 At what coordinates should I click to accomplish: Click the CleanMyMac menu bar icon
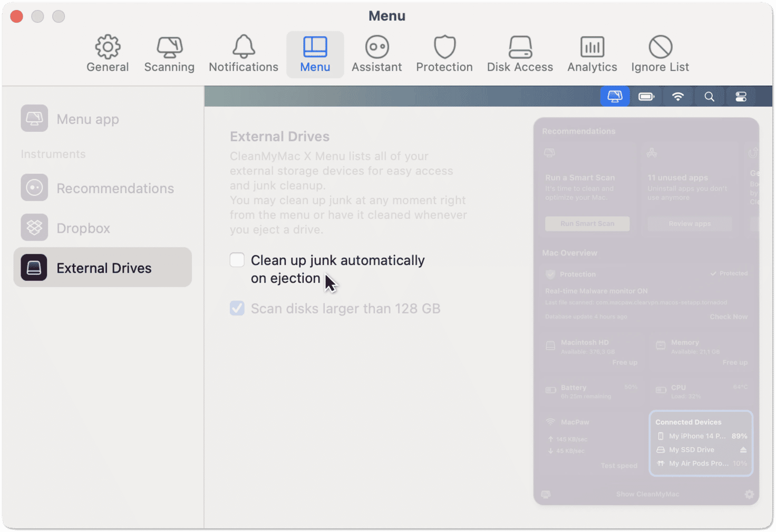point(615,96)
